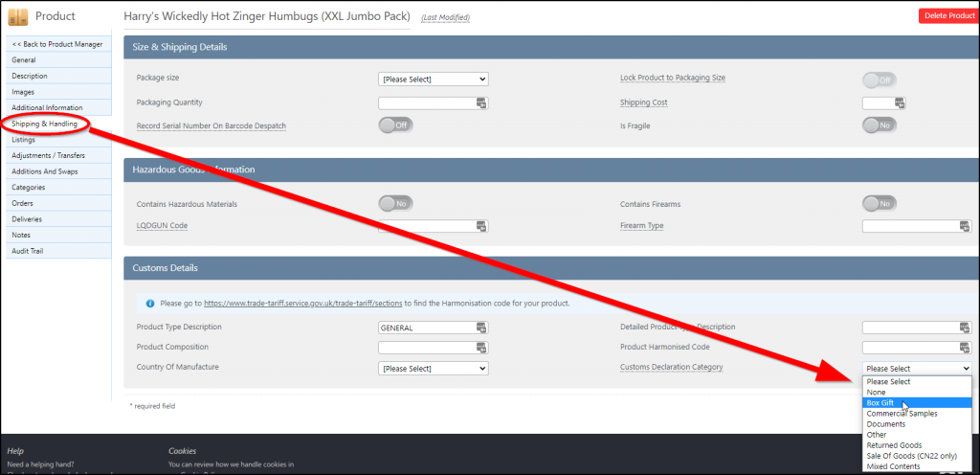Image resolution: width=980 pixels, height=475 pixels.
Task: Open the trade-tariff.service.gov.uk link
Action: click(302, 304)
